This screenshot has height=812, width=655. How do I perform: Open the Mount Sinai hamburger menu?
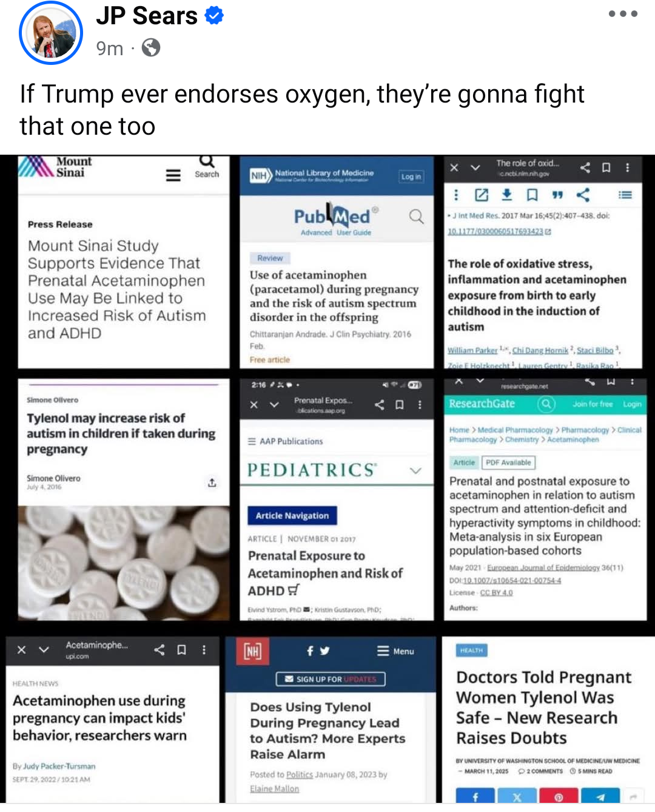(x=173, y=175)
